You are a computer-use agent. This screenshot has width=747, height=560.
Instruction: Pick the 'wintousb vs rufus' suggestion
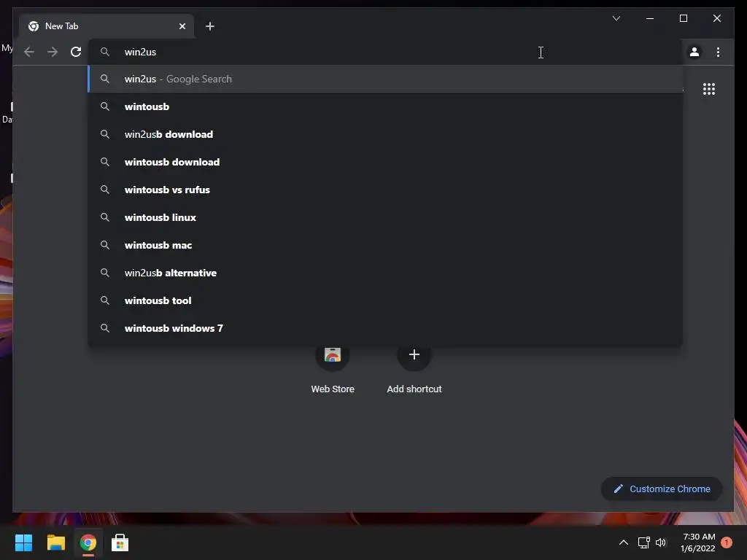(x=385, y=190)
